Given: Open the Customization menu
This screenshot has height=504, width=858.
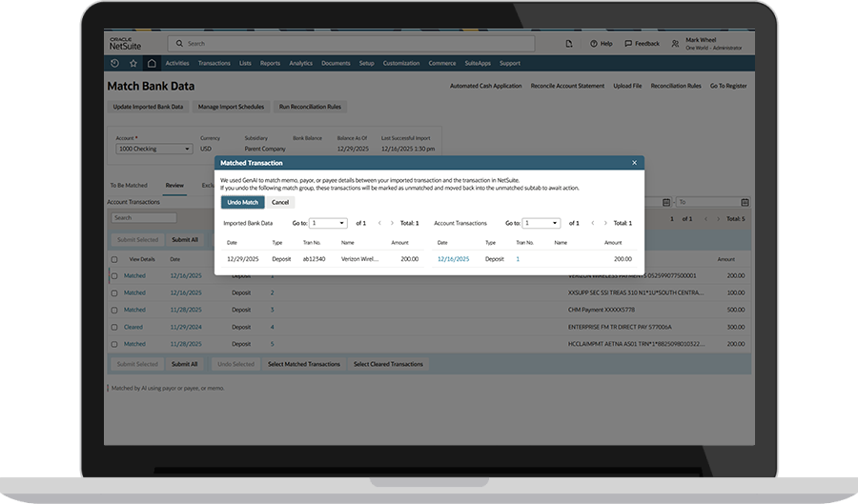Looking at the screenshot, I should pos(401,64).
